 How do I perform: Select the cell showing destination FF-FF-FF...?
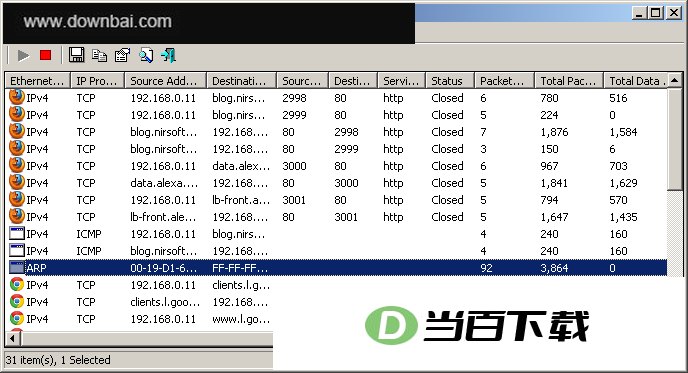click(240, 268)
